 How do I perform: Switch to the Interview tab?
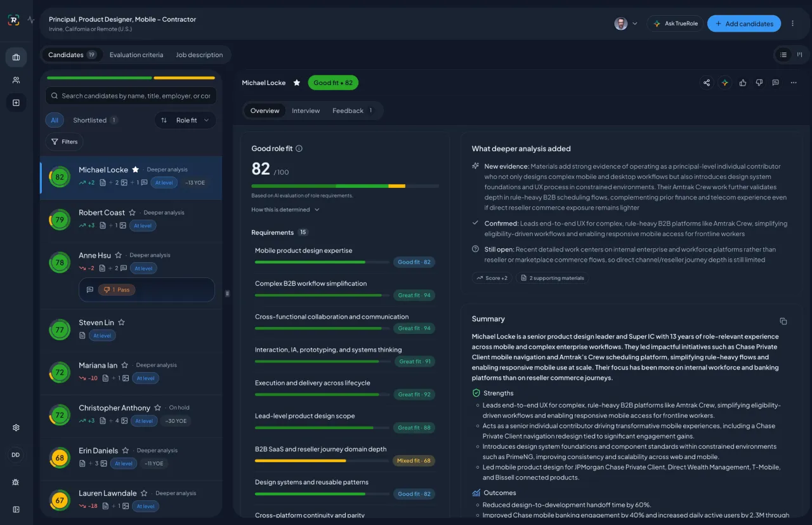click(x=306, y=110)
